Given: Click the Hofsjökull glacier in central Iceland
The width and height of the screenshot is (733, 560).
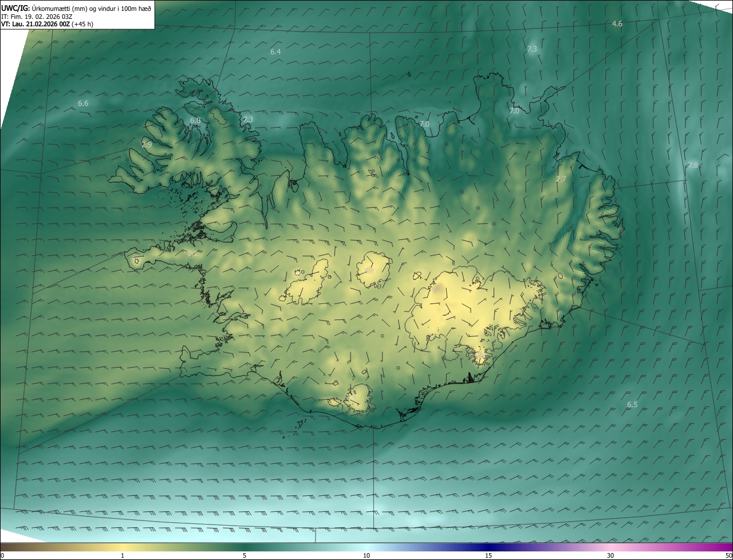Looking at the screenshot, I should [373, 269].
